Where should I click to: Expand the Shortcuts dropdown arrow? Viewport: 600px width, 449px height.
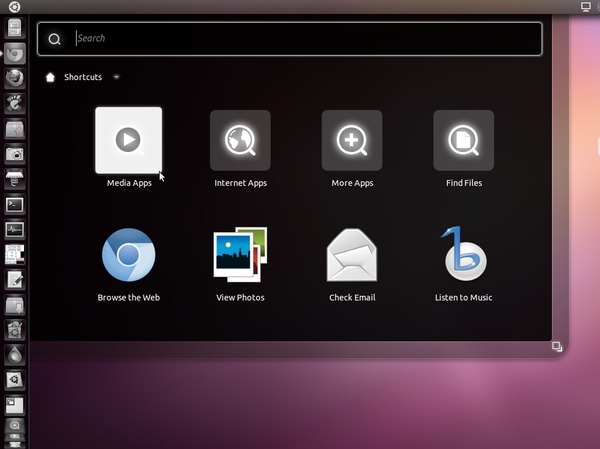pyautogui.click(x=117, y=77)
